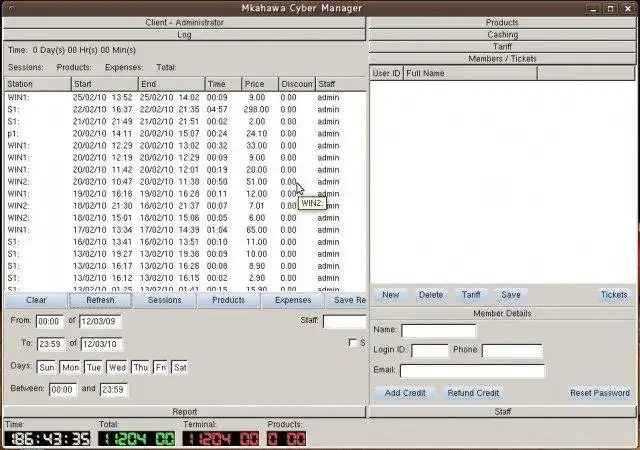Tick the checkbox below the Staff field

click(353, 343)
